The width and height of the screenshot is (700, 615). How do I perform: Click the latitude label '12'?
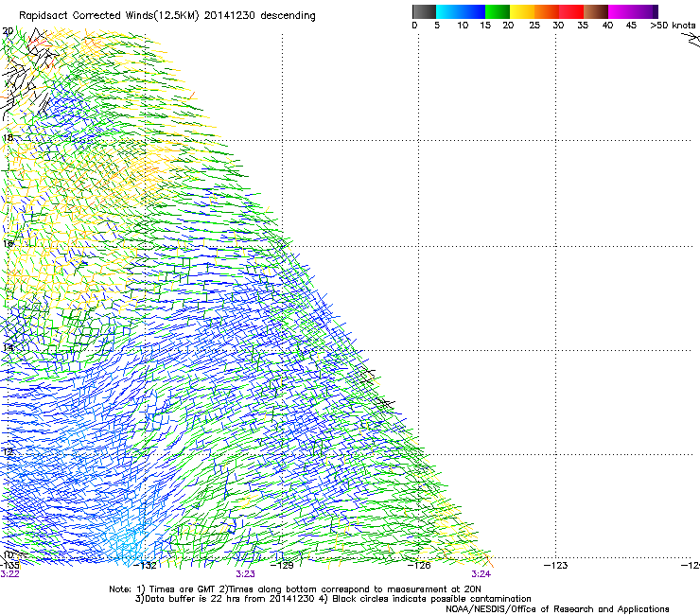coord(8,451)
